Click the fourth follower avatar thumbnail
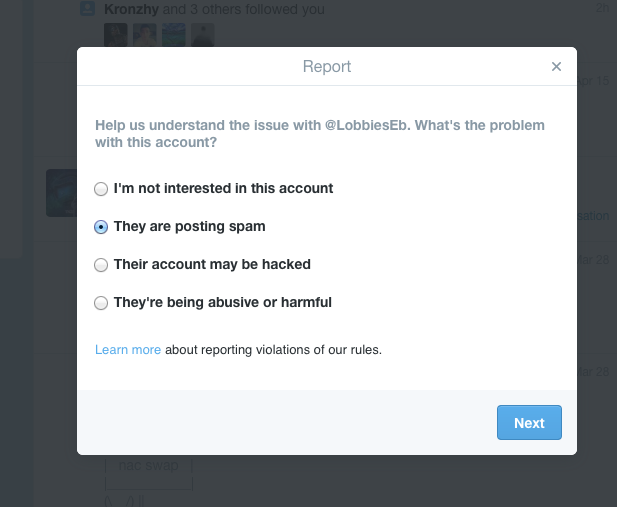Image resolution: width=617 pixels, height=507 pixels. click(x=203, y=35)
